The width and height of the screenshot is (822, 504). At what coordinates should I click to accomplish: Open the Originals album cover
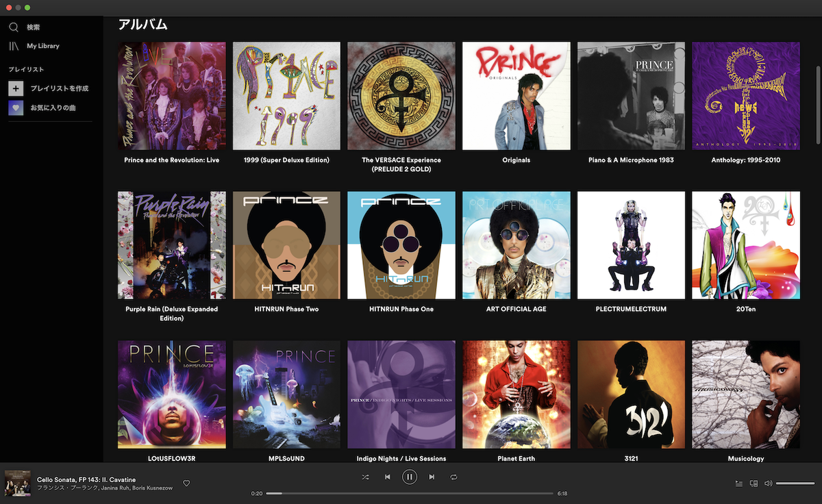tap(516, 96)
